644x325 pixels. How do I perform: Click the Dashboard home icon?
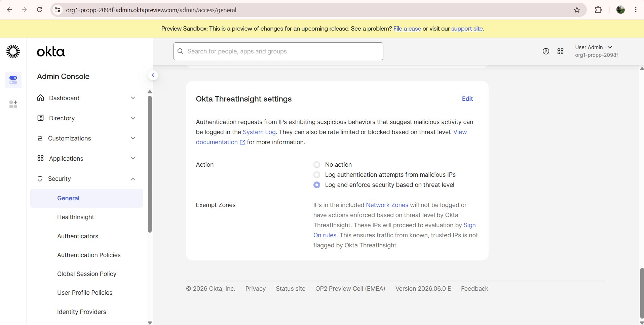coord(40,98)
